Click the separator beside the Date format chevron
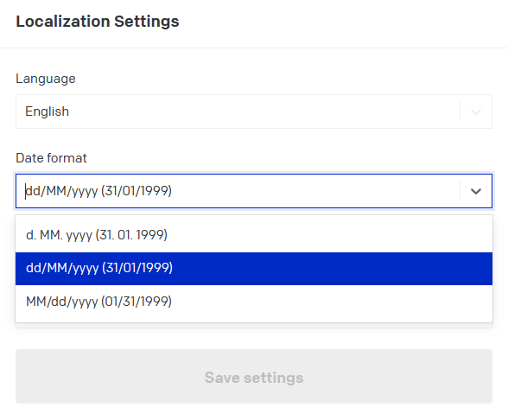This screenshot has height=420, width=508. [x=460, y=191]
